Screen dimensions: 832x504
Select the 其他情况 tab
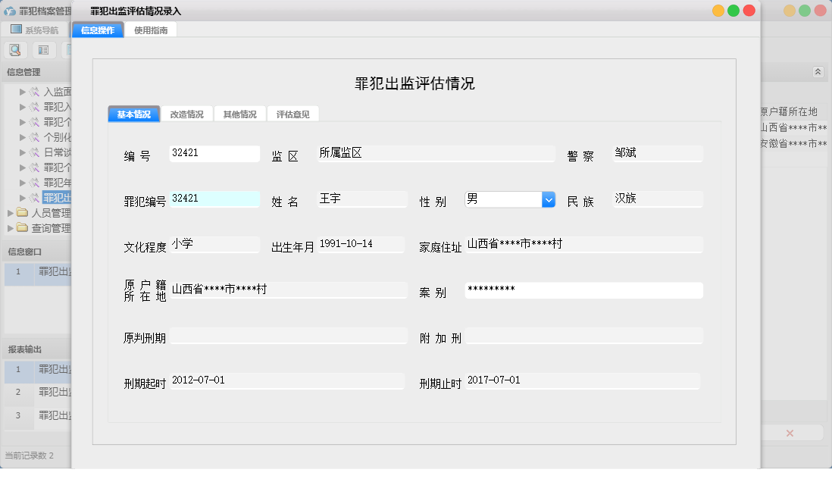(x=241, y=113)
